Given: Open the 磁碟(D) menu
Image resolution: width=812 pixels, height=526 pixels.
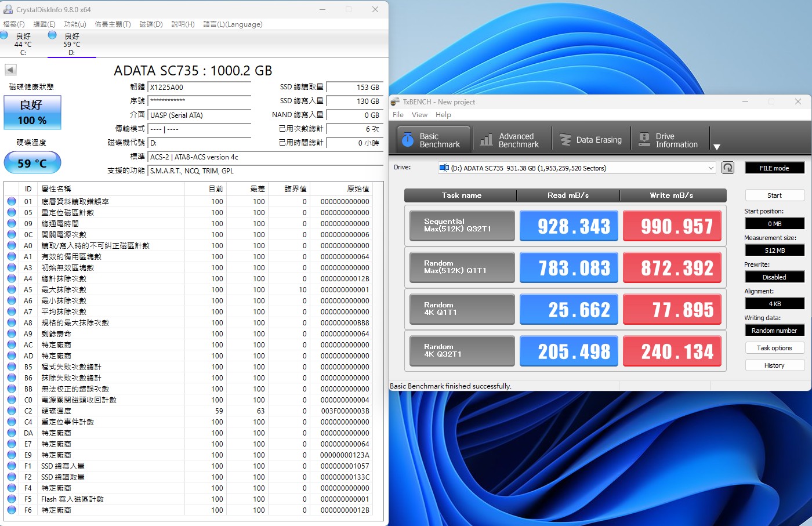Looking at the screenshot, I should point(151,24).
